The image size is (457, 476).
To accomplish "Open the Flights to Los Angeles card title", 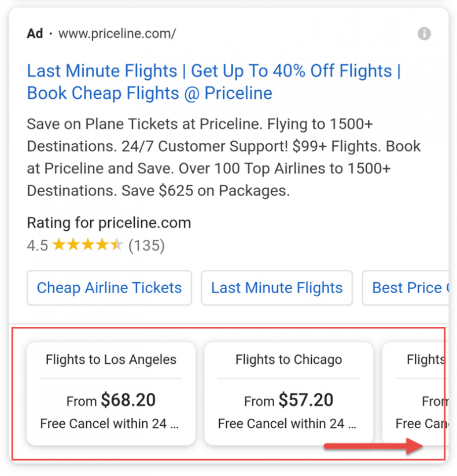I will (x=111, y=360).
